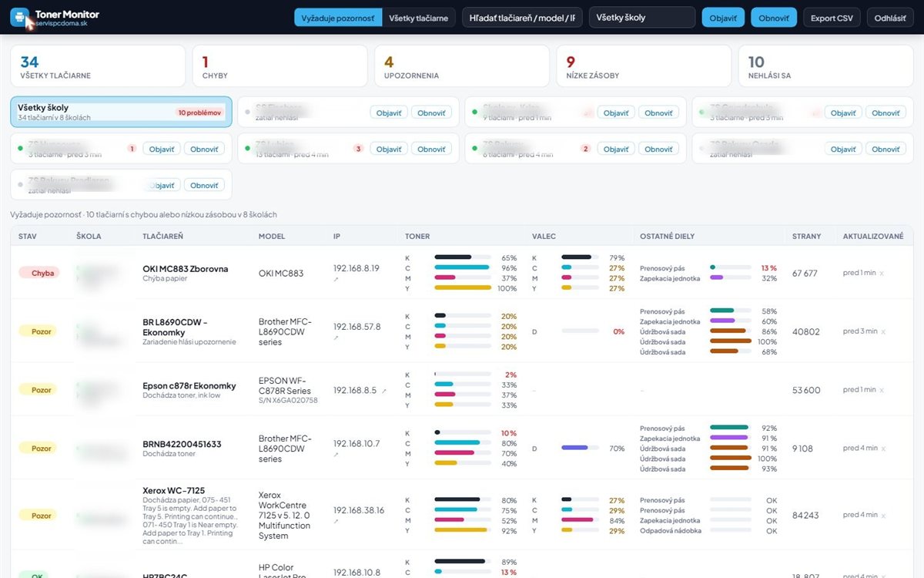Click the Export CSV button
This screenshot has width=924, height=578.
(832, 17)
